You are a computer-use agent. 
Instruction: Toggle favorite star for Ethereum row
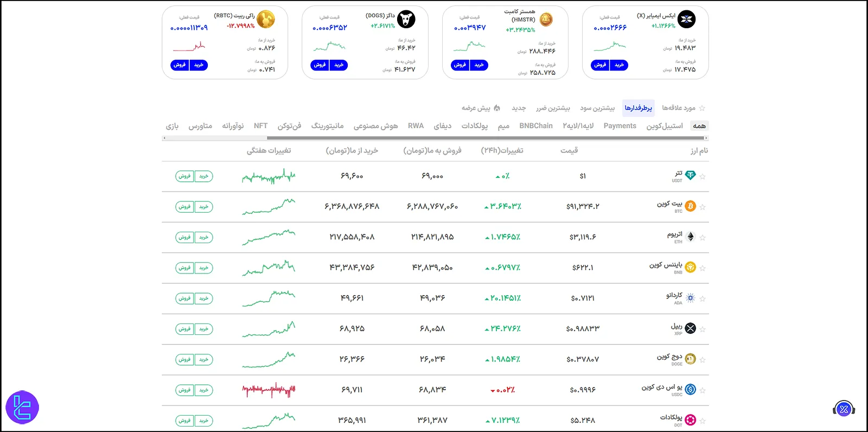[x=703, y=237]
